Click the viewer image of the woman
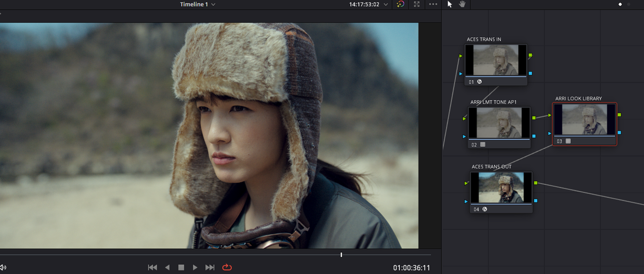Image resolution: width=644 pixels, height=274 pixels. pyautogui.click(x=209, y=135)
